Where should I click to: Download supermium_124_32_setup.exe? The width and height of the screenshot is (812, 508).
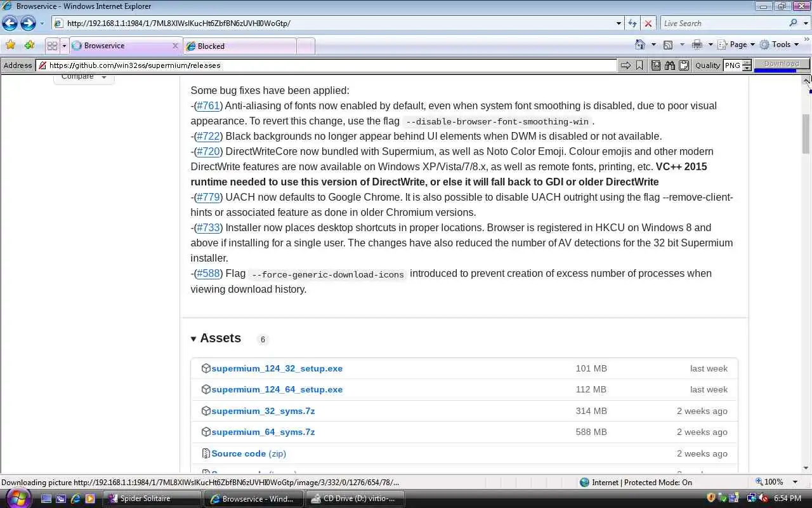tap(277, 368)
